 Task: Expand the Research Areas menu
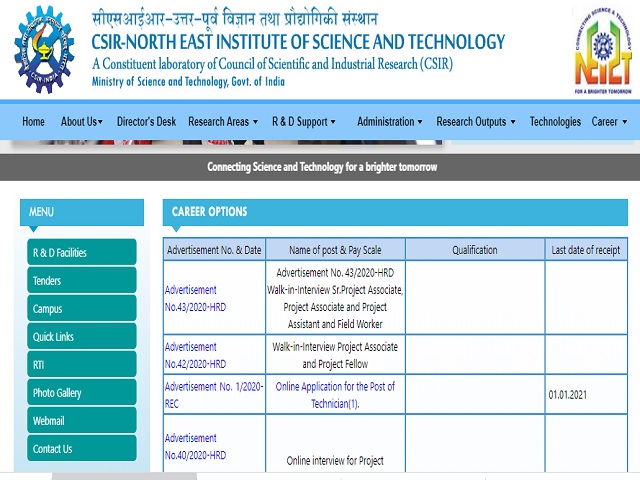pos(223,122)
